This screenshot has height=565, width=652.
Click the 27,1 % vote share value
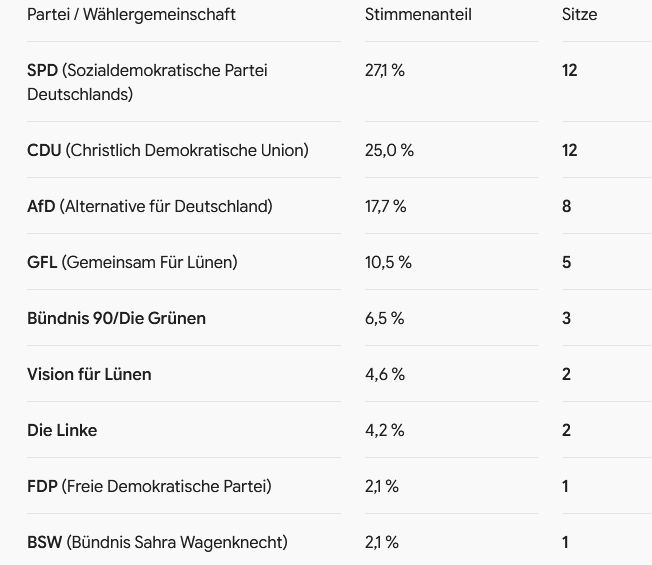[385, 70]
